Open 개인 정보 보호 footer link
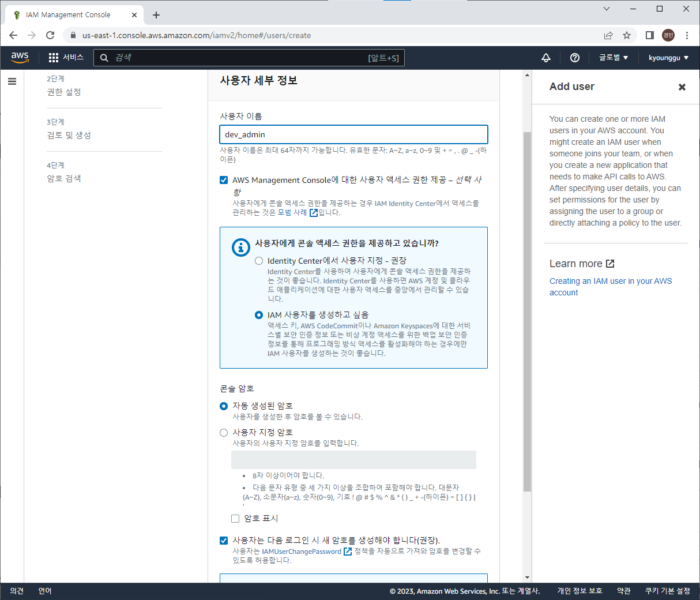Screen dimensions: 700x600 [579, 591]
